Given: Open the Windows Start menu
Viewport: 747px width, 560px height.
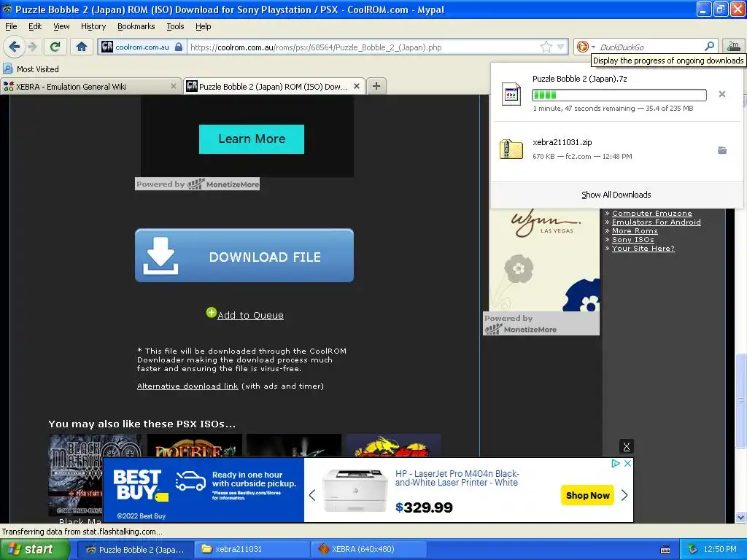Looking at the screenshot, I should [35, 549].
